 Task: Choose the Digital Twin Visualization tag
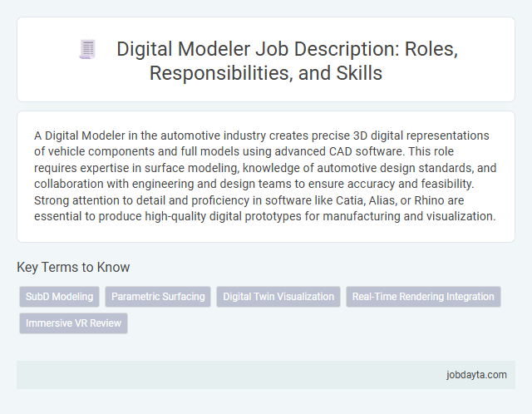coord(278,297)
